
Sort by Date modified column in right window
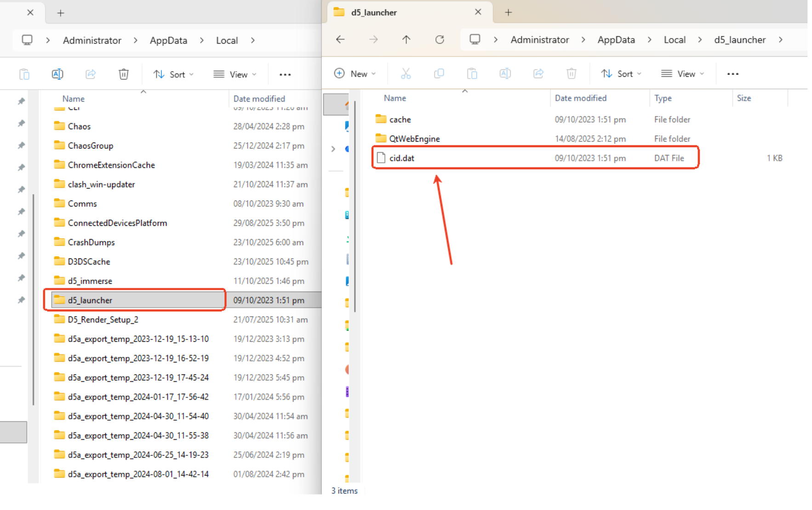point(580,98)
